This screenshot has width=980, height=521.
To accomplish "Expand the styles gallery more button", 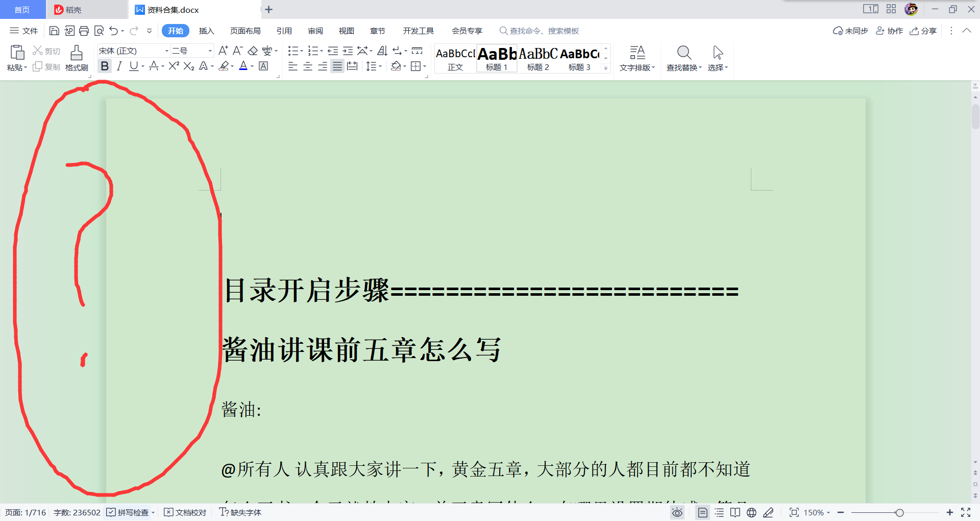I will coord(606,67).
